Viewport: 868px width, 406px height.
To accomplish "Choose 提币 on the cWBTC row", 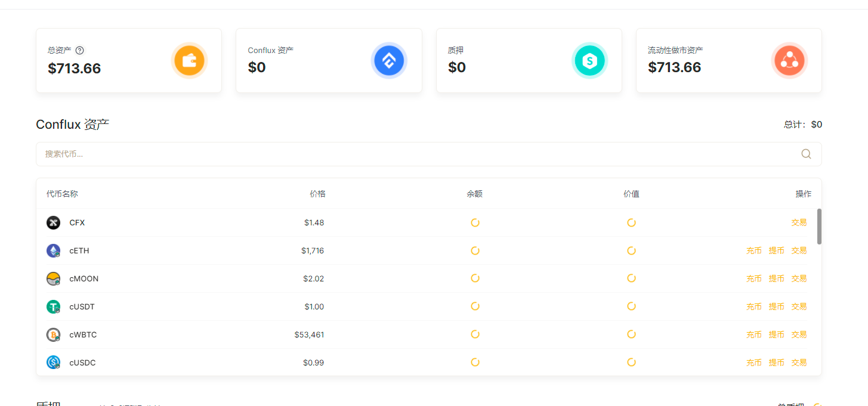I will [x=777, y=335].
